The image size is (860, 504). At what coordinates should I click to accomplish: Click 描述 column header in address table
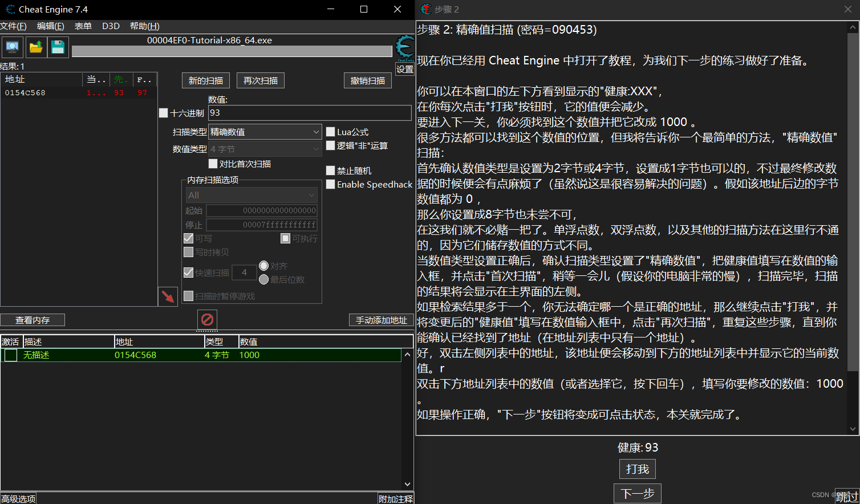point(68,342)
